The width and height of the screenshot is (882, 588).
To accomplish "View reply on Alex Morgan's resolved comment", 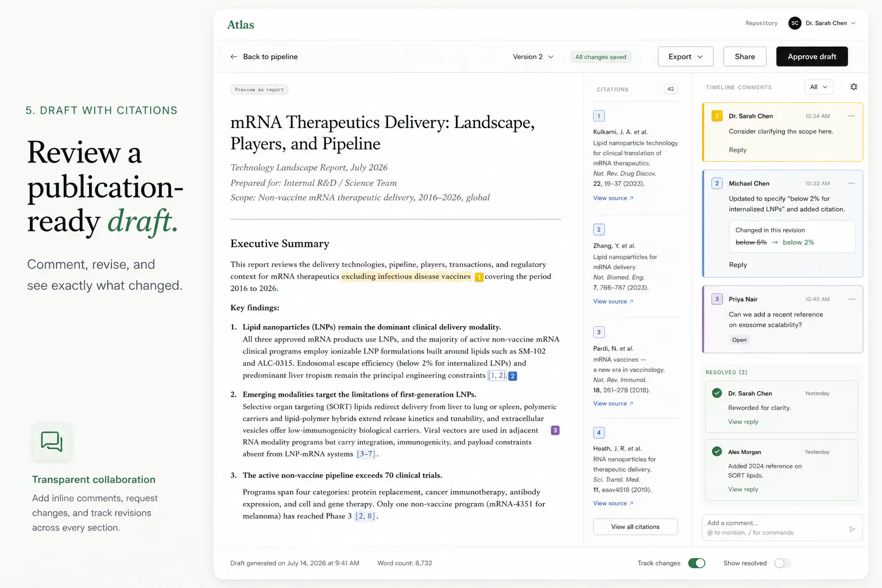I will coord(743,489).
